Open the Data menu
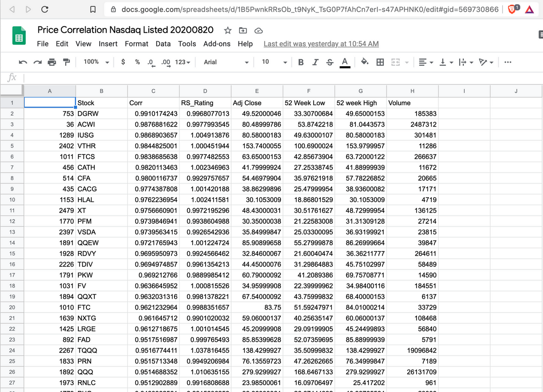 tap(163, 44)
